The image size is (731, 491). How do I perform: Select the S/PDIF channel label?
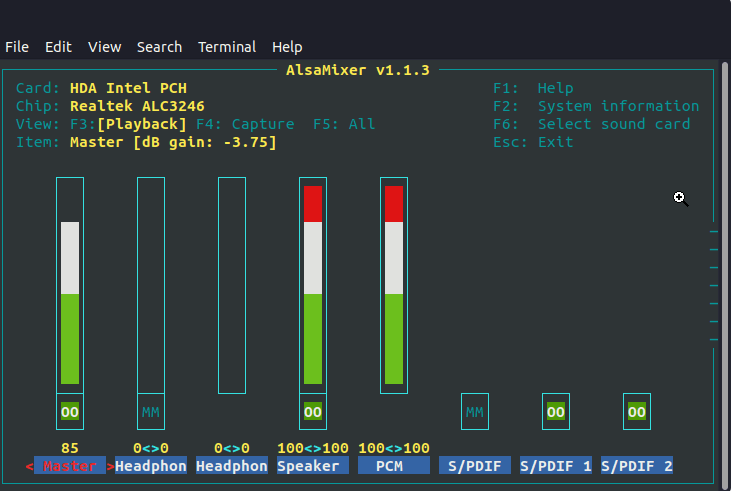point(475,466)
